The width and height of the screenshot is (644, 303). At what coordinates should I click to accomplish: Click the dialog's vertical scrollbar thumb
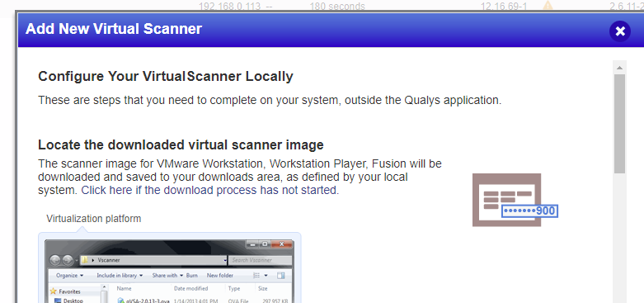point(619,123)
